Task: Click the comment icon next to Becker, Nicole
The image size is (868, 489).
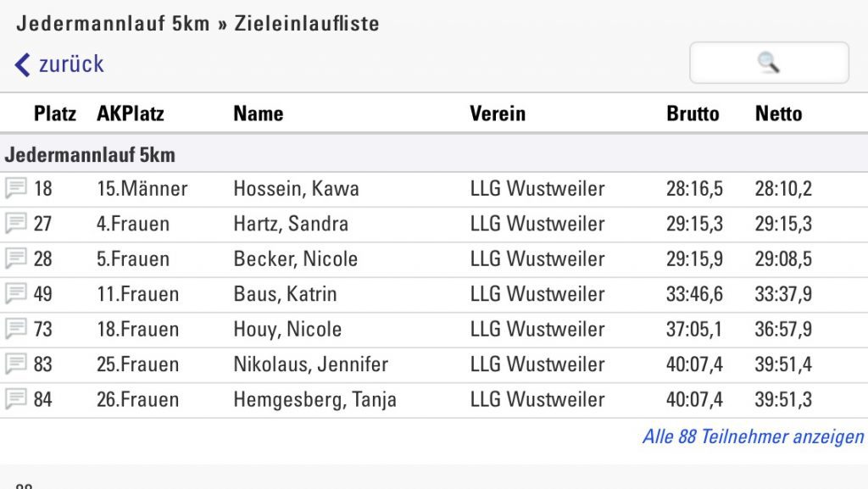Action: click(15, 258)
